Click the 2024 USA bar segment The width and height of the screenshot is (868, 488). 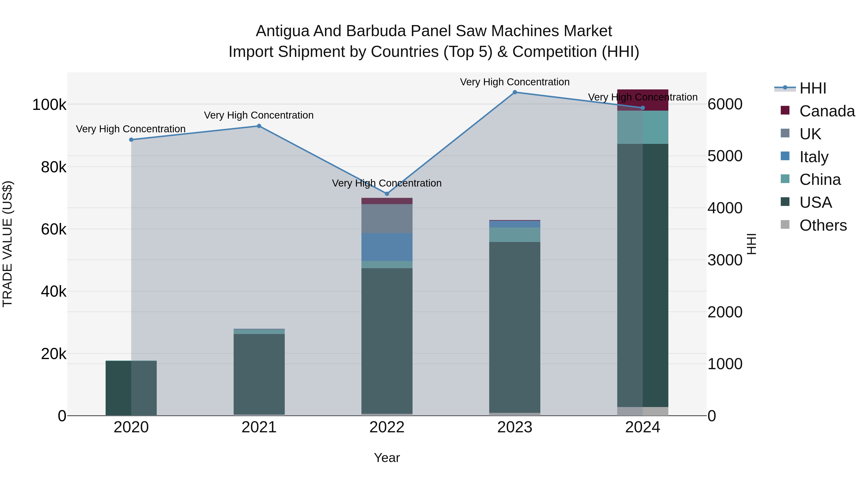click(643, 275)
